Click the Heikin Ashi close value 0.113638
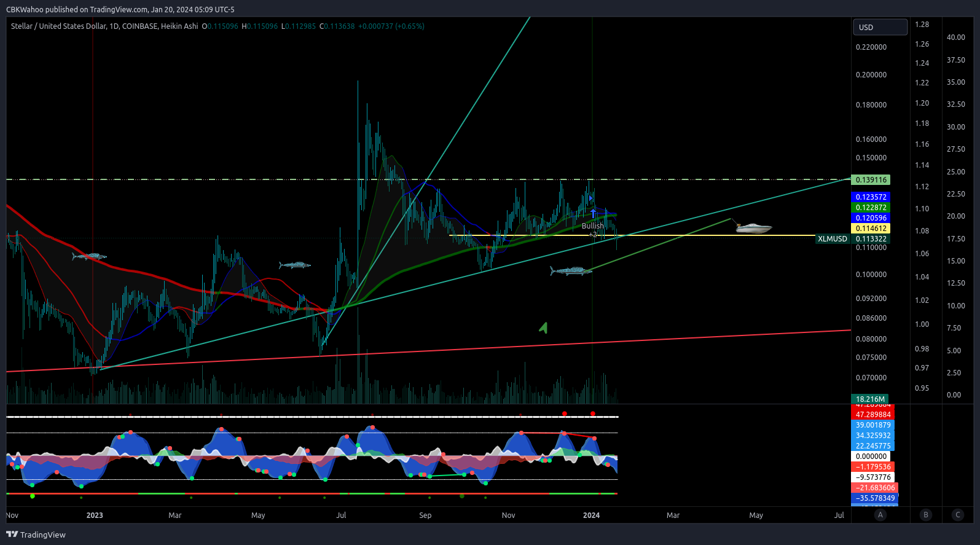Image resolution: width=980 pixels, height=545 pixels. 339,26
